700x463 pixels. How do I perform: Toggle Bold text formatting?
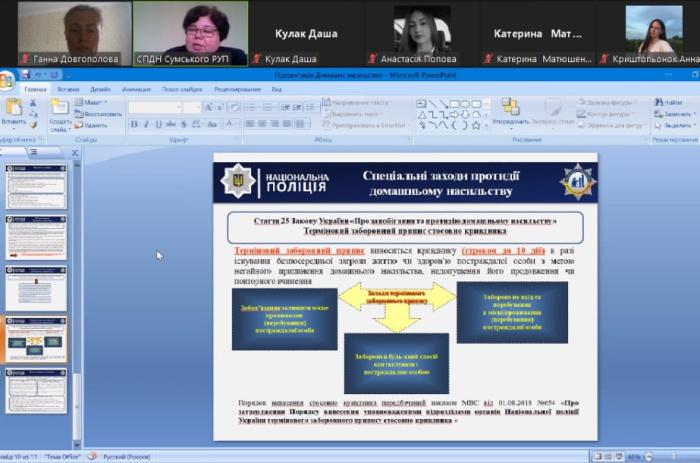tap(133, 124)
